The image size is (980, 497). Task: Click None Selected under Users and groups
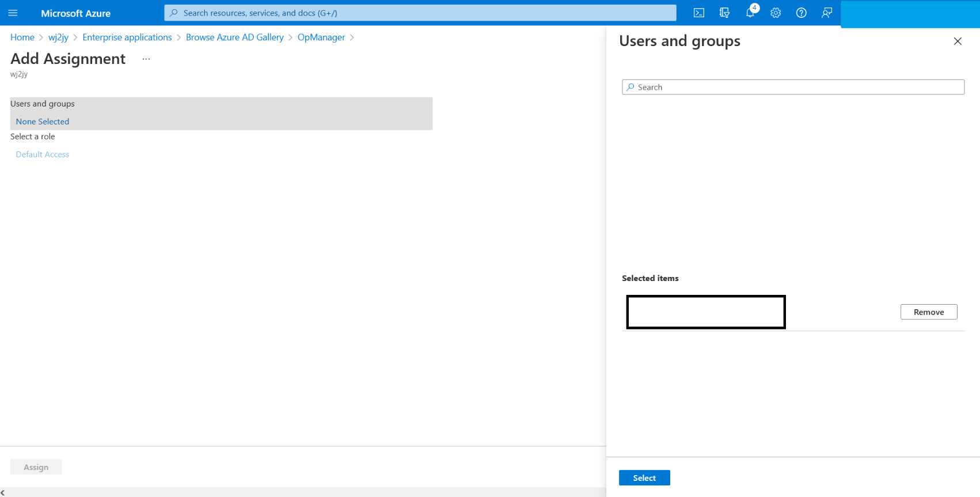click(x=43, y=122)
